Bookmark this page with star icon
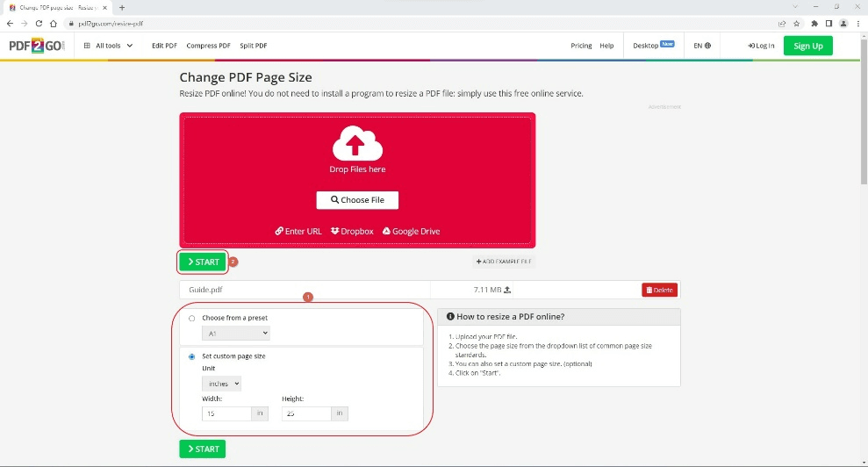868x467 pixels. [x=797, y=24]
